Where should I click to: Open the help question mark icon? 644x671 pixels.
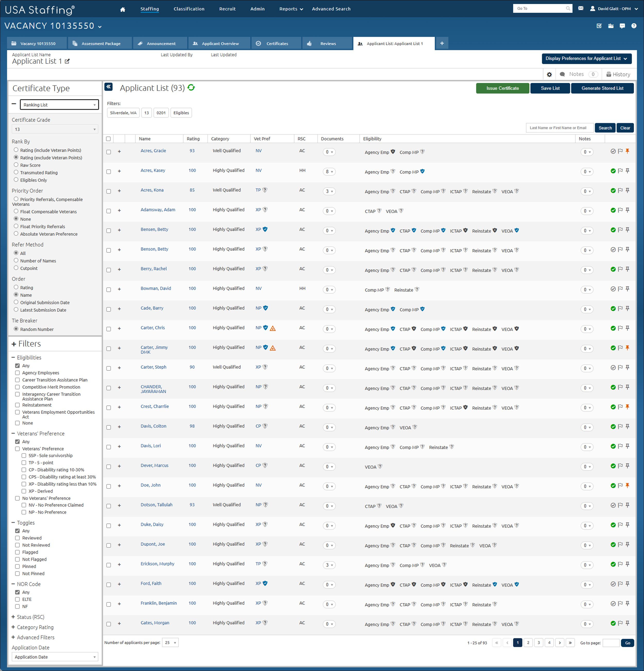(x=634, y=26)
